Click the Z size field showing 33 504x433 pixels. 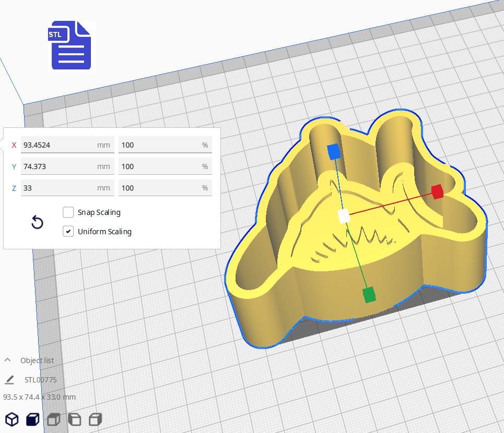(x=67, y=188)
